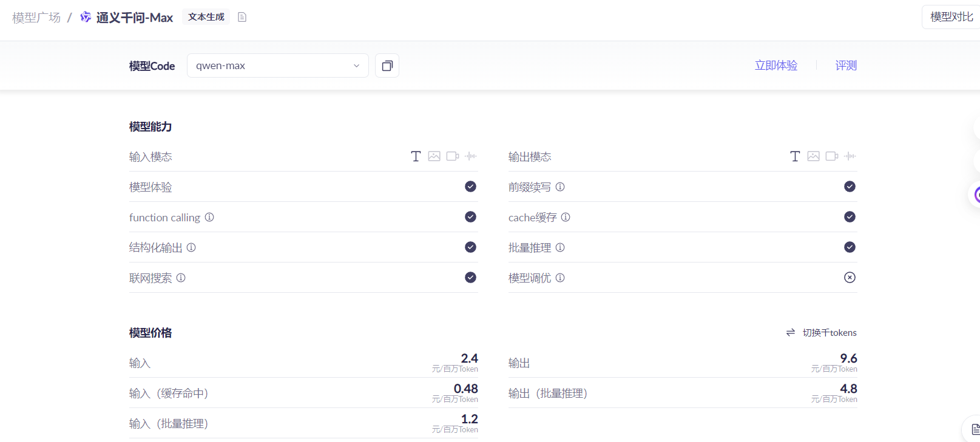
Task: Click the checkmark for 结构化输出
Action: 470,247
